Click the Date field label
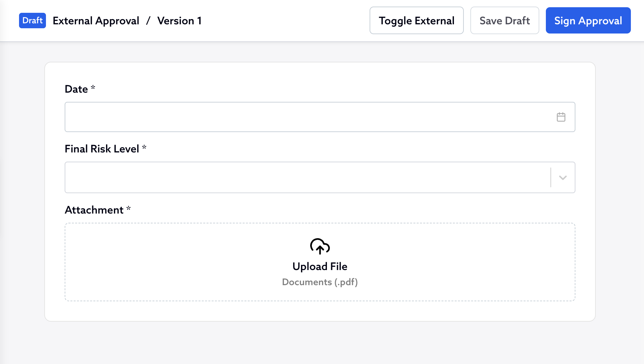The image size is (644, 364). [x=76, y=89]
